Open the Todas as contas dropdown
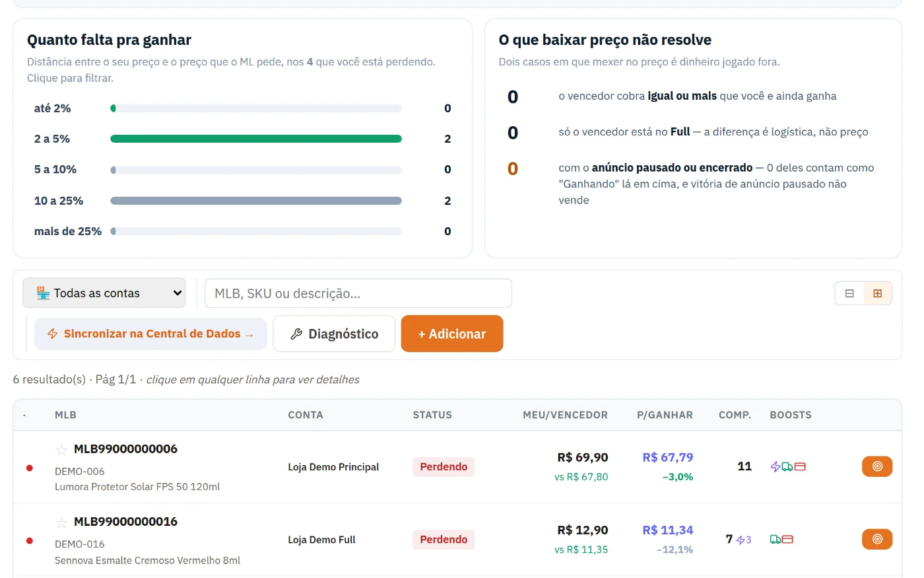This screenshot has width=924, height=578. pos(104,293)
